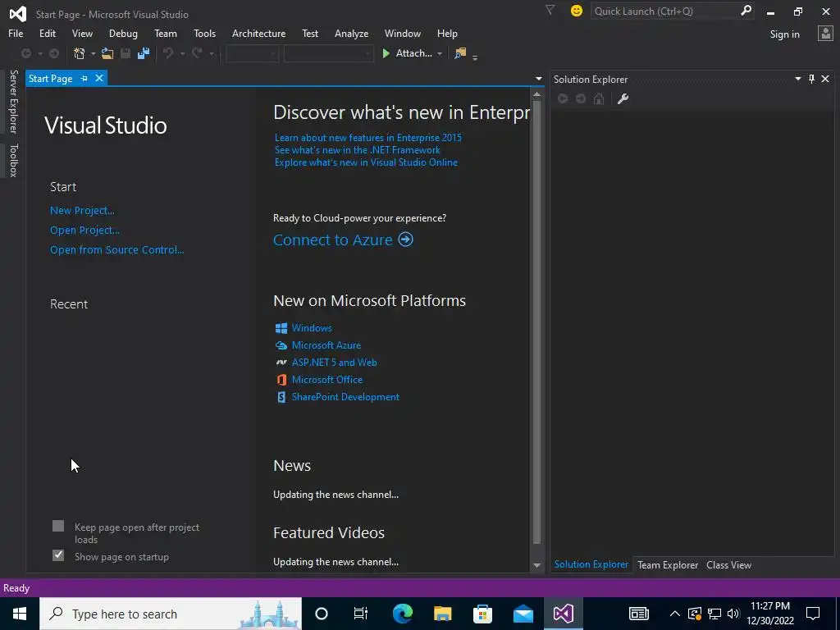The image size is (840, 630).
Task: Click the Open Project... link
Action: [x=84, y=231]
